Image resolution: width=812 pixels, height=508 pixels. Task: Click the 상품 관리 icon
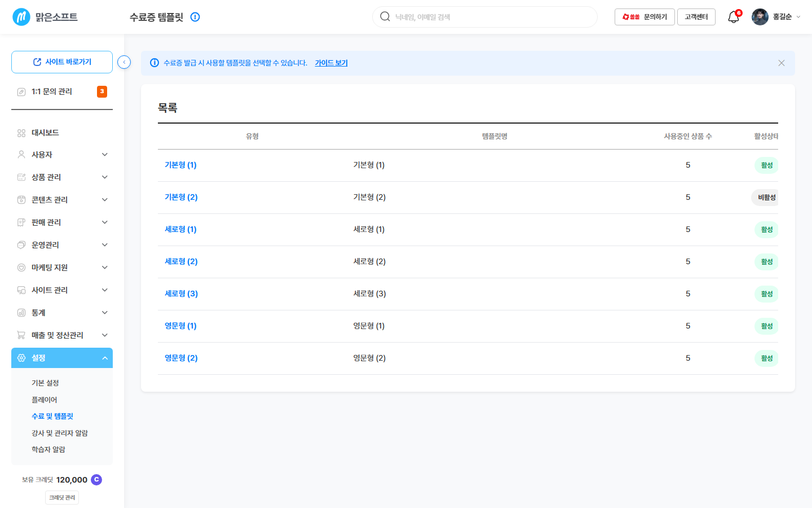point(21,177)
